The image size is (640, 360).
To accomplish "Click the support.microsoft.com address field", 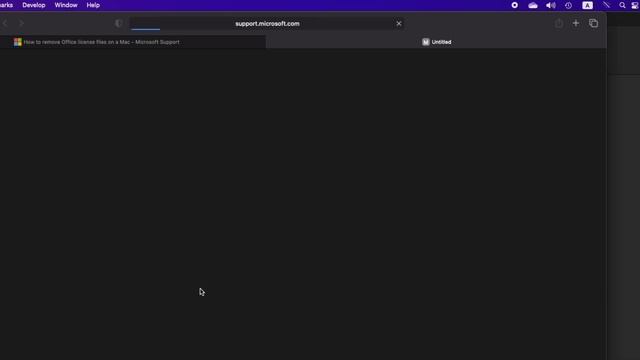I will coord(267,24).
